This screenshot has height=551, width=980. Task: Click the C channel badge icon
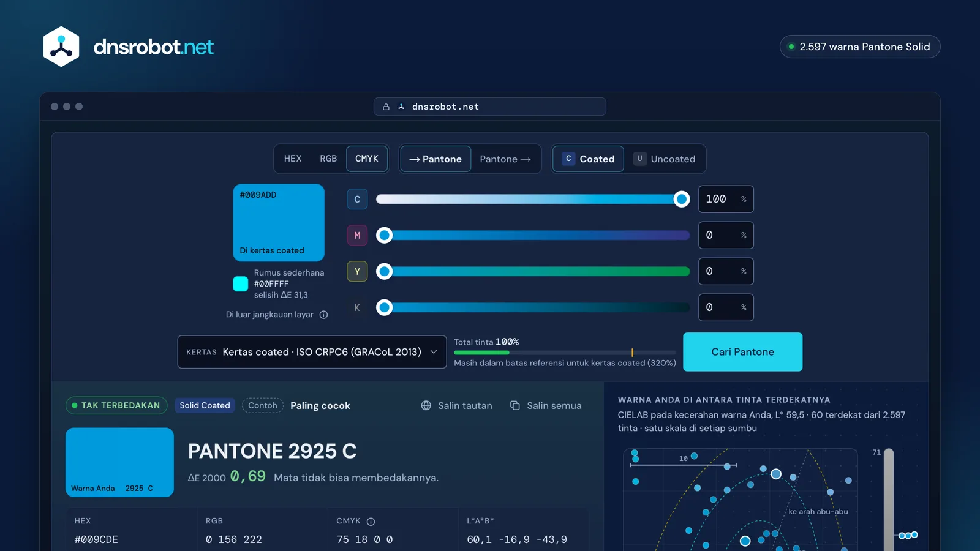click(357, 199)
